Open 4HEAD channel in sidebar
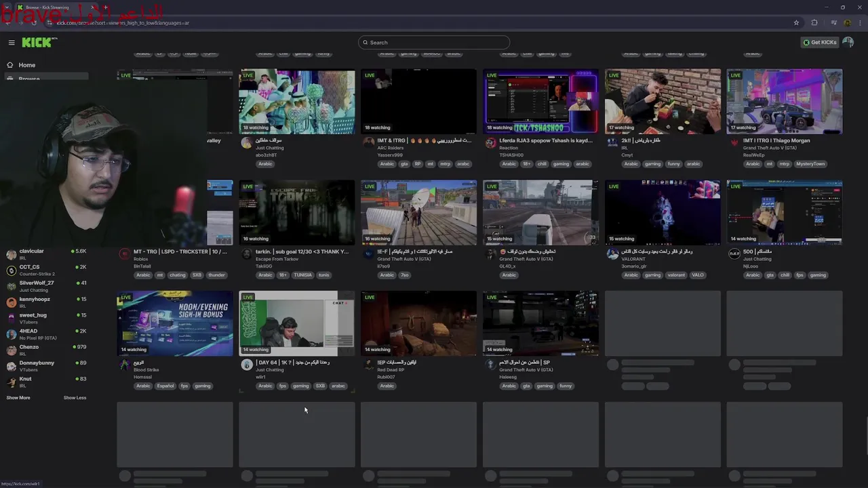This screenshot has width=868, height=488. click(45, 333)
